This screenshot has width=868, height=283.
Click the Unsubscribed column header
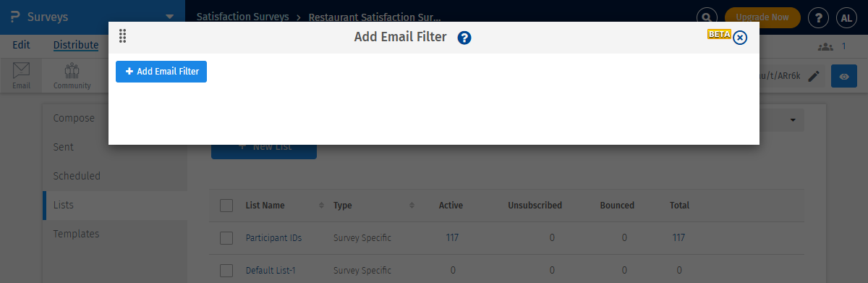click(535, 206)
